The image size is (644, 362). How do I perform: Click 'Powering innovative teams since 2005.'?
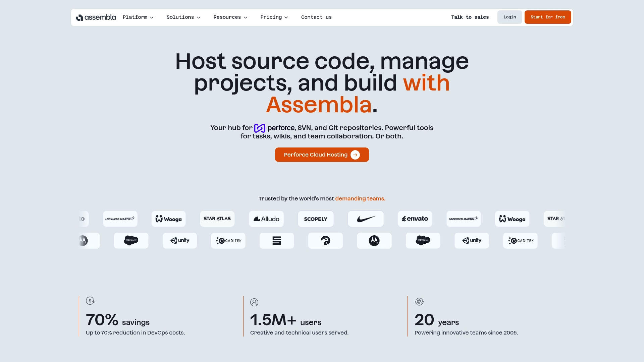(466, 333)
